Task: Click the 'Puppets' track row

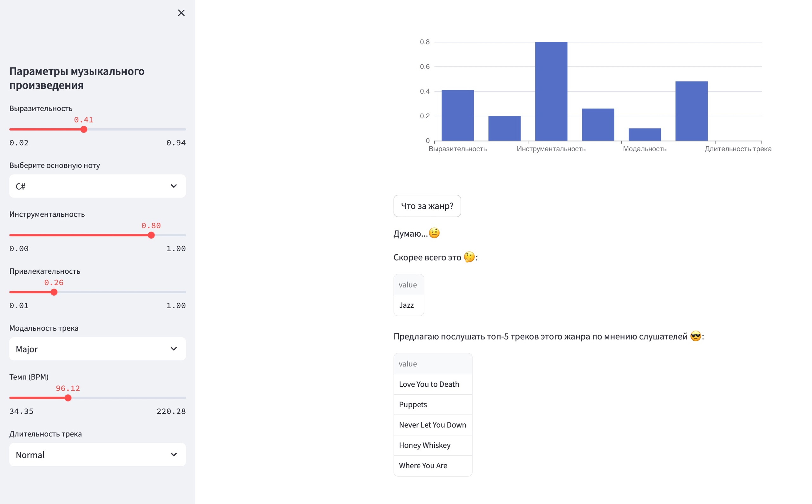Action: click(433, 404)
